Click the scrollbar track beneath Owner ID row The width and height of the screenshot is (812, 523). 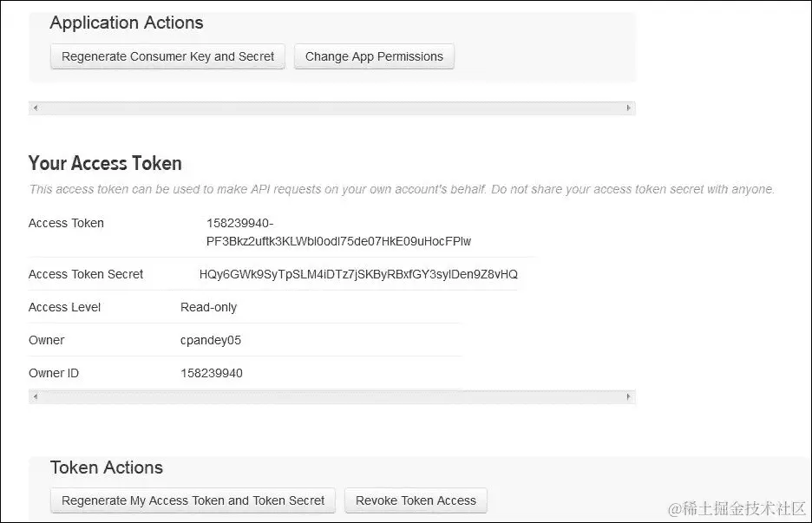pos(331,397)
